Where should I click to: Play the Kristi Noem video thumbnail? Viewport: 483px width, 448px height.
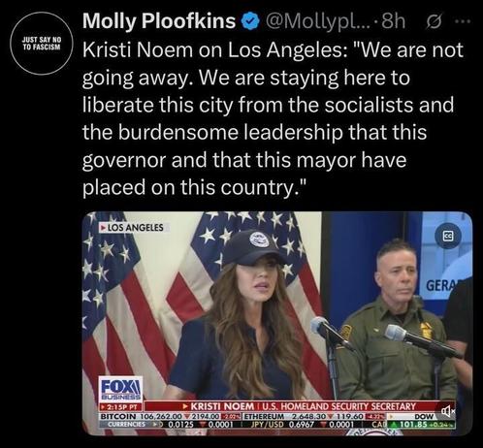[277, 323]
